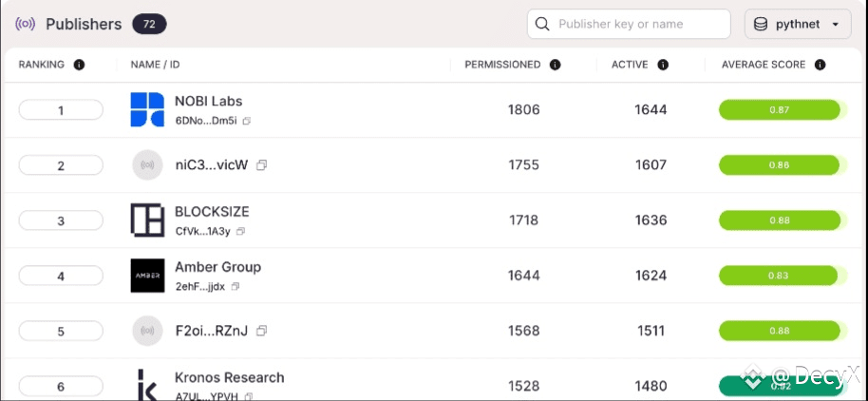
Task: Click the info icon next to RANKING
Action: coord(79,65)
